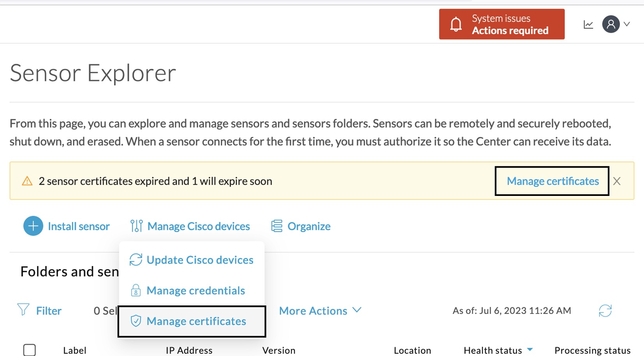Expand the More Actions dropdown
Screen dimensions: 644x356
[x=320, y=310]
